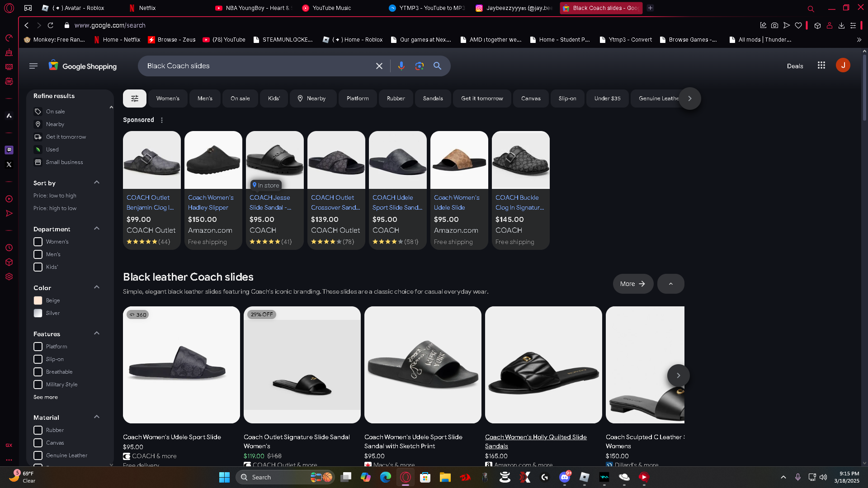Screen dimensions: 868x488
Task: Collapse the Material filter section
Action: pos(96,417)
